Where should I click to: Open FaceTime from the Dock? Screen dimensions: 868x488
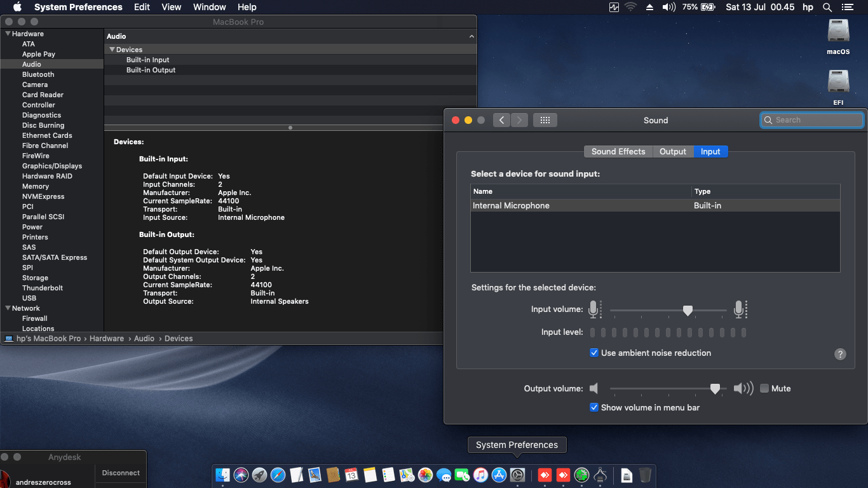click(462, 475)
